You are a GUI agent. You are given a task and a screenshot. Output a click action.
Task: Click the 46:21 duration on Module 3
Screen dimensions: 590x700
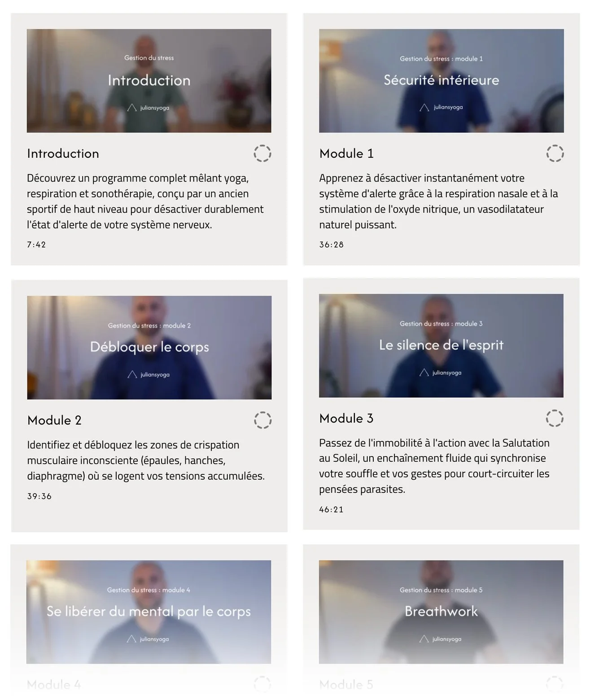coord(331,509)
